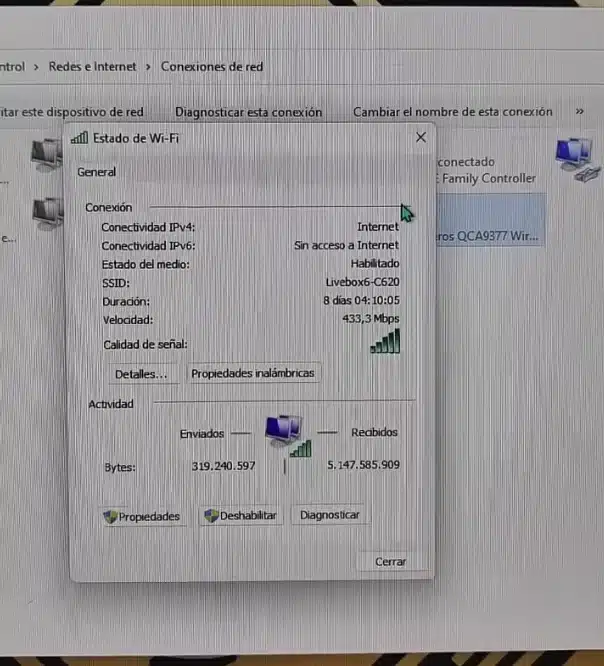Click Cambiar el nombre de esta conexión
This screenshot has height=666, width=604.
click(x=453, y=112)
